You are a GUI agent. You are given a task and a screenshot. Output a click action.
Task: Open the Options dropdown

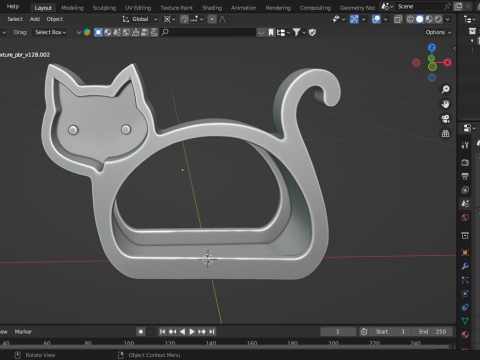pyautogui.click(x=438, y=32)
